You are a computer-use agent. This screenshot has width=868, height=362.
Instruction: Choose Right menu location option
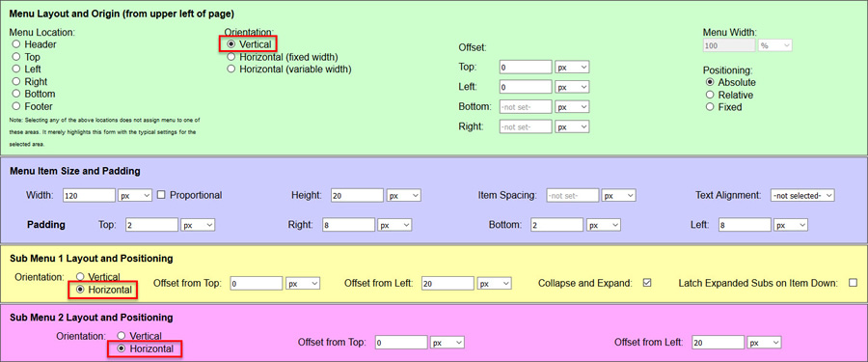click(16, 81)
